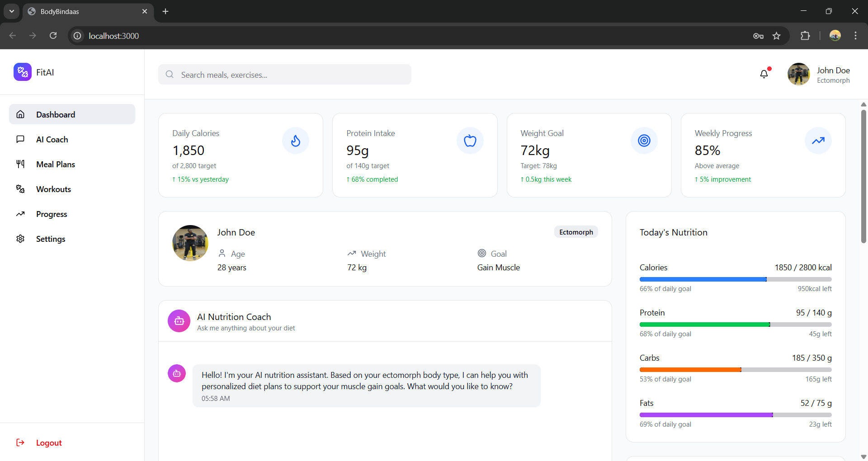
Task: Focus the Search meals, exercises field
Action: point(285,75)
